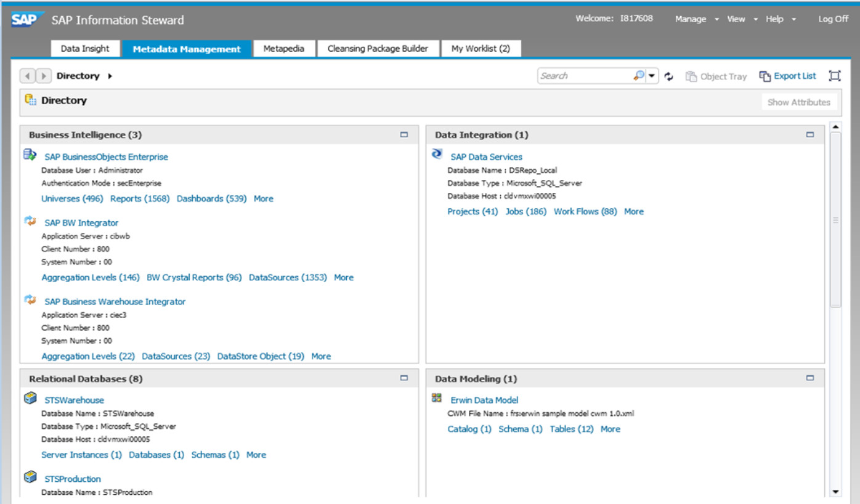Image resolution: width=860 pixels, height=504 pixels.
Task: Go forward with the right navigation arrow
Action: [43, 76]
